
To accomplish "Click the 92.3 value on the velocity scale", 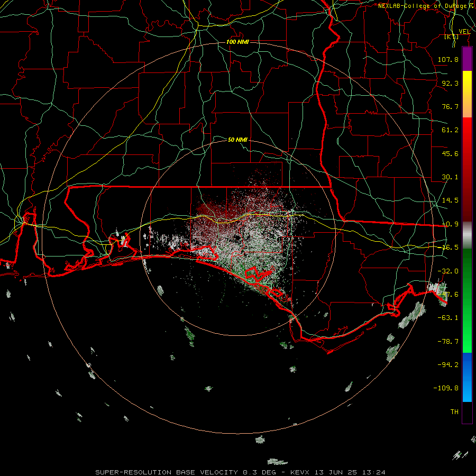I will (450, 83).
